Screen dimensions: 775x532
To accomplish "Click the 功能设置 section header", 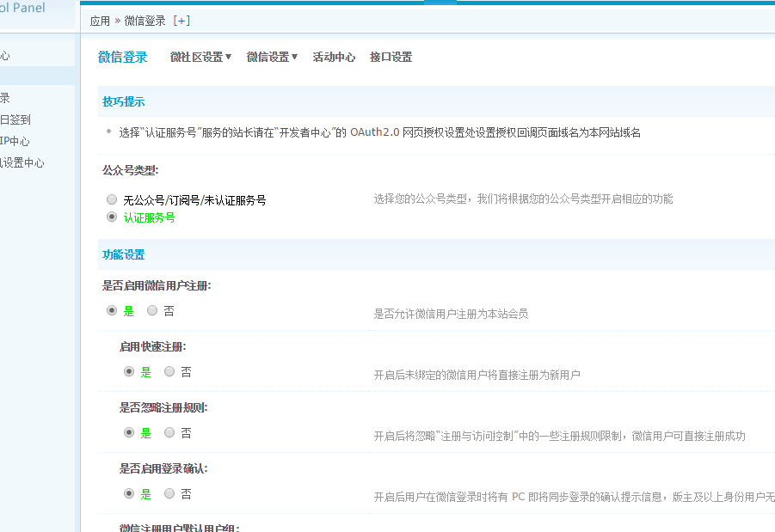I will pos(124,255).
